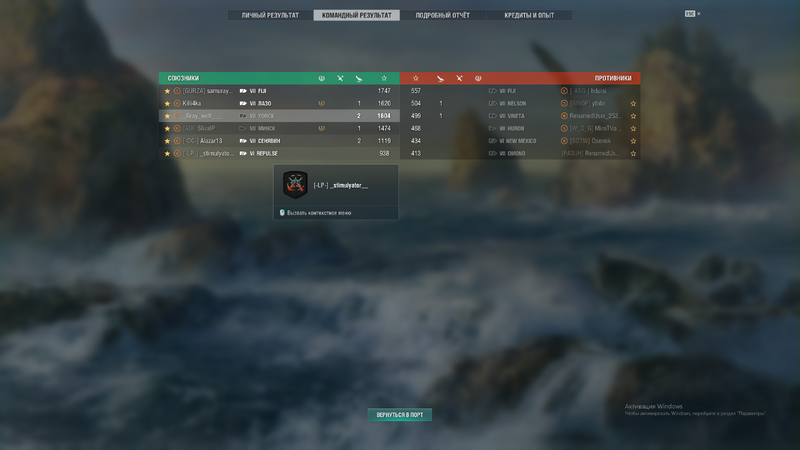Select the Командный результат tab
The height and width of the screenshot is (450, 800).
[x=357, y=15]
